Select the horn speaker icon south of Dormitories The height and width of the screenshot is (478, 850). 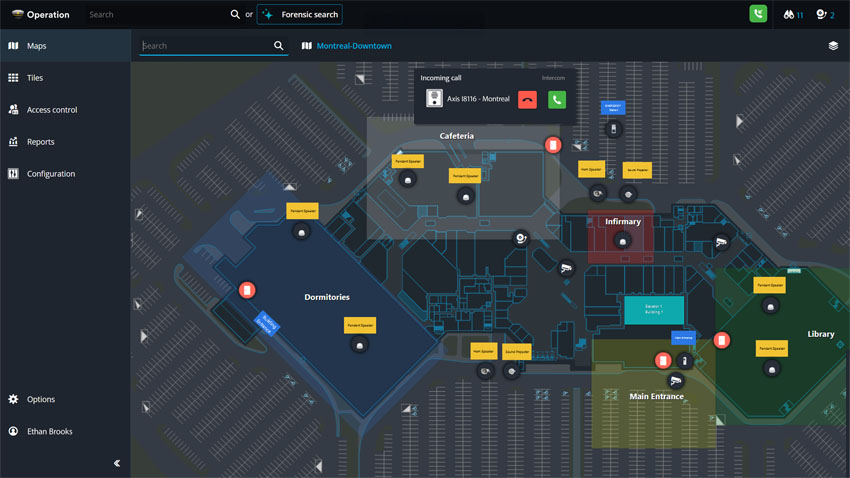(x=485, y=371)
